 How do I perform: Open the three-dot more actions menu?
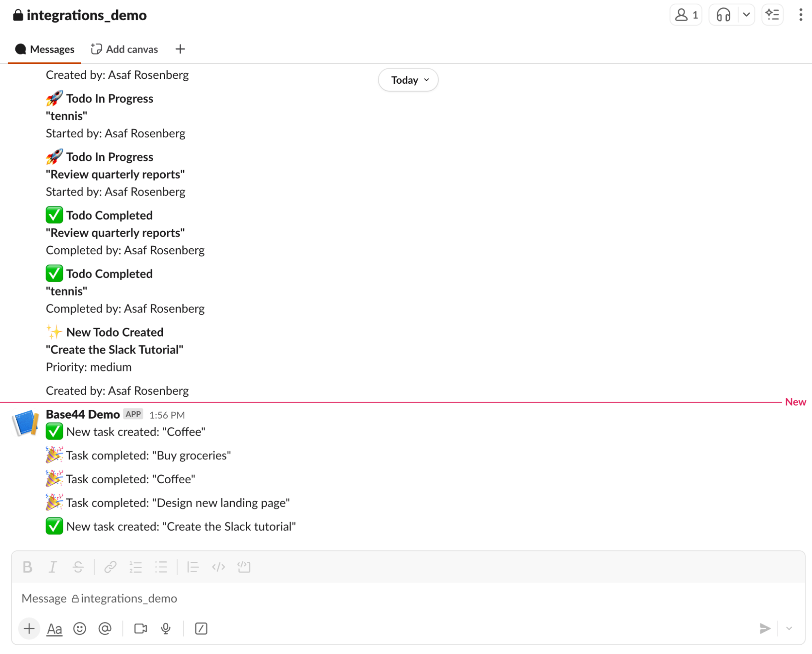tap(800, 15)
